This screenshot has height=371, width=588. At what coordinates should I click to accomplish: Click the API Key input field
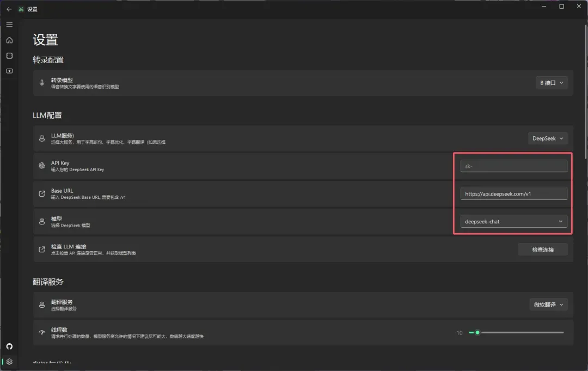[513, 166]
